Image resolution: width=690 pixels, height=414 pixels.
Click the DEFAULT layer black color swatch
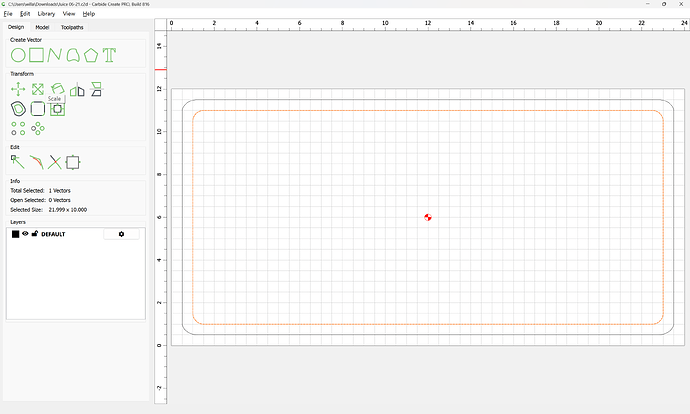click(x=15, y=234)
